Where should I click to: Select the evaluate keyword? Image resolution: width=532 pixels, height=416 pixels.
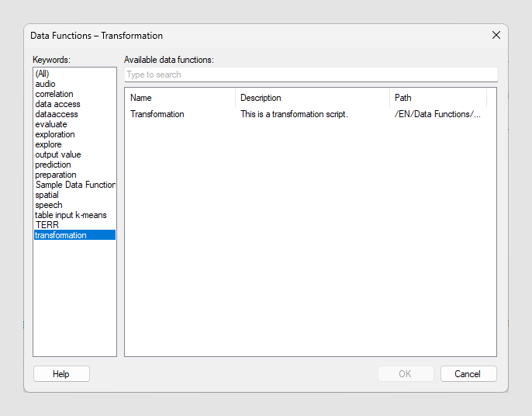pos(51,124)
